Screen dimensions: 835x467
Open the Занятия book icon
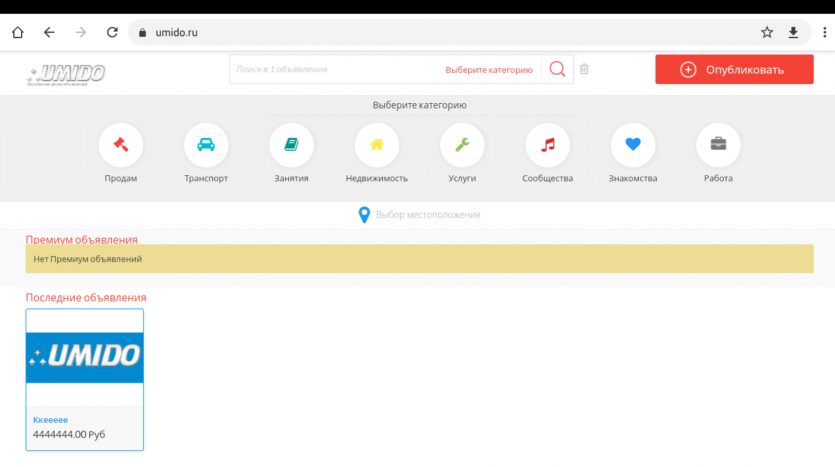click(291, 144)
